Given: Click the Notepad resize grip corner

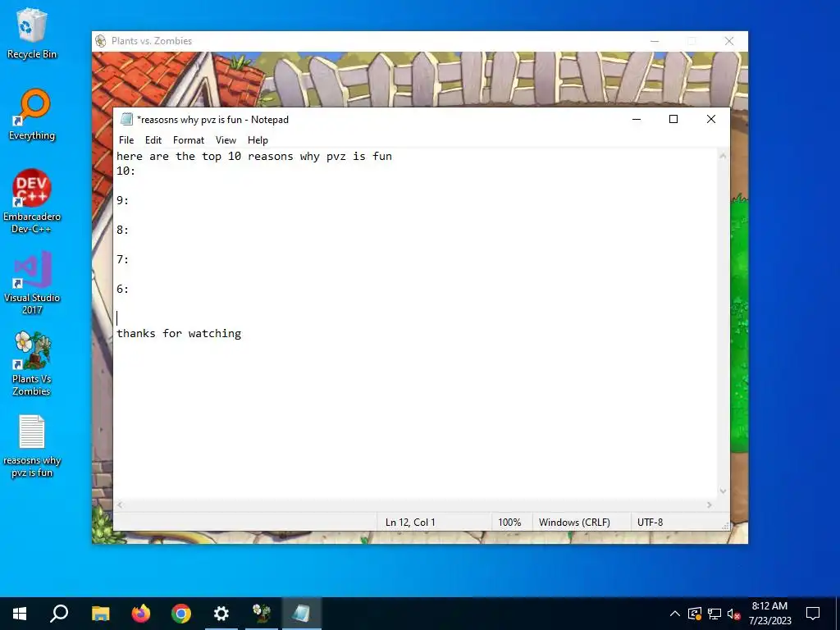Looking at the screenshot, I should point(725,527).
